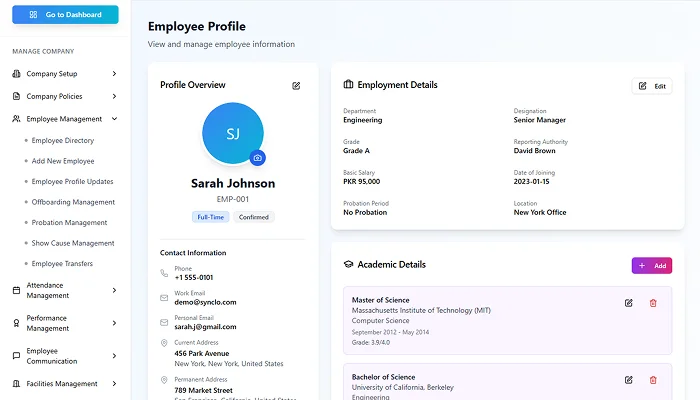This screenshot has height=400, width=700.
Task: Click the Profile Overview edit pencil icon
Action: click(296, 86)
